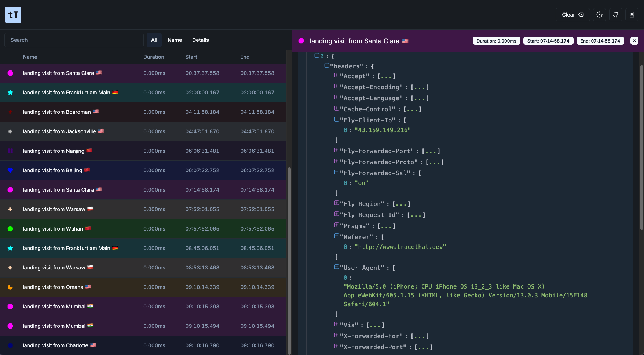Open landing visit from Boardman
Screen dimensions: 644x355
[143, 112]
